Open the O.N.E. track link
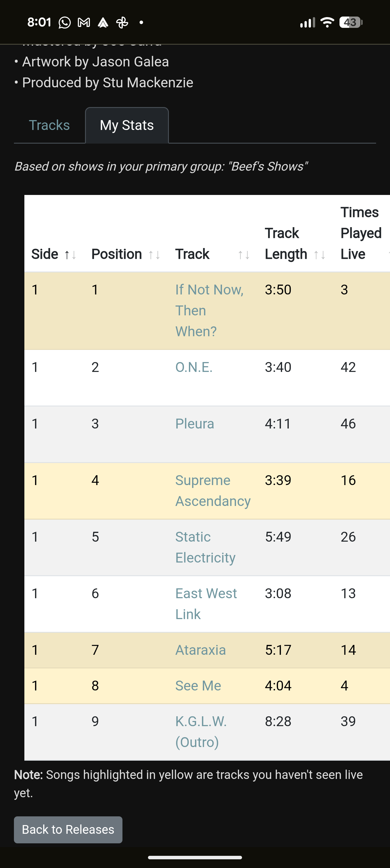The width and height of the screenshot is (390, 868). (x=194, y=367)
